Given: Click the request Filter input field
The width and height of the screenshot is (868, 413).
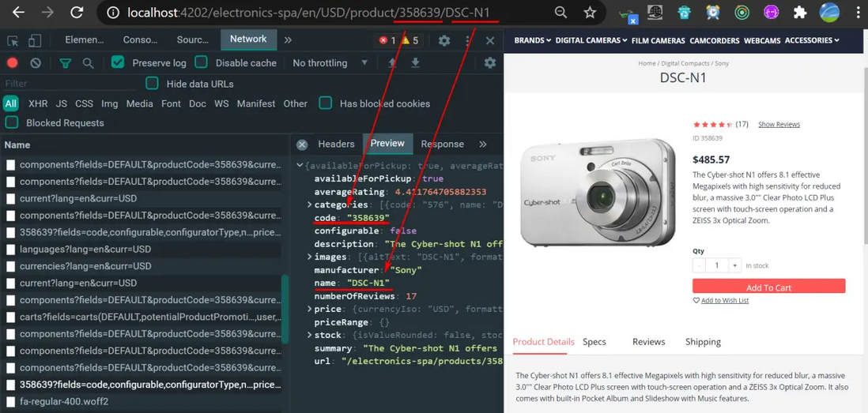Looking at the screenshot, I should 70,84.
